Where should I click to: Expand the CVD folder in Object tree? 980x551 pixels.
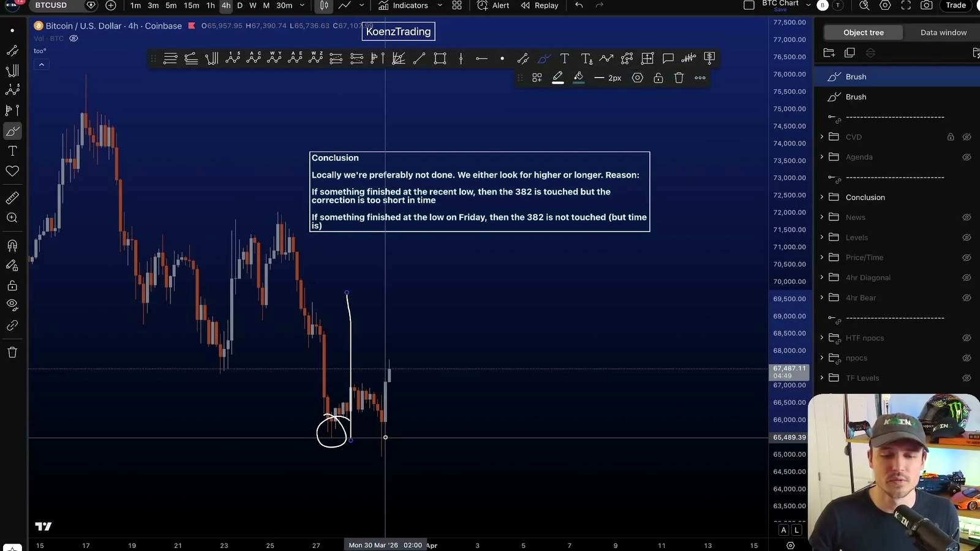coord(822,137)
